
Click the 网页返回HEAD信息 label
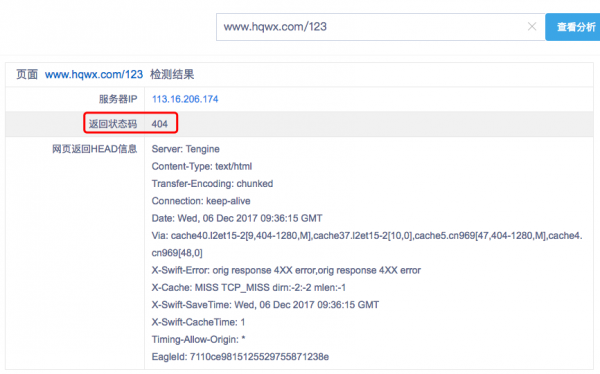[x=95, y=149]
